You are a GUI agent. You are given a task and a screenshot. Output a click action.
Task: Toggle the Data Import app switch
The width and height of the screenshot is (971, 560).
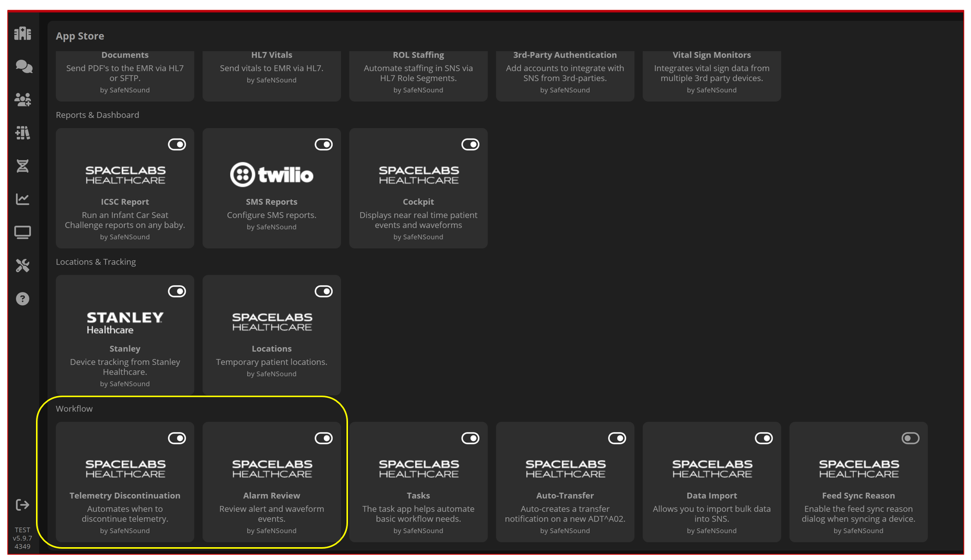tap(764, 438)
